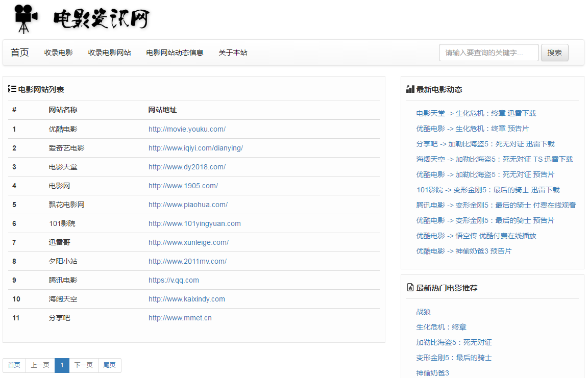The height and width of the screenshot is (378, 588).
Task: Select page 1 in the pagination bar
Action: 62,365
